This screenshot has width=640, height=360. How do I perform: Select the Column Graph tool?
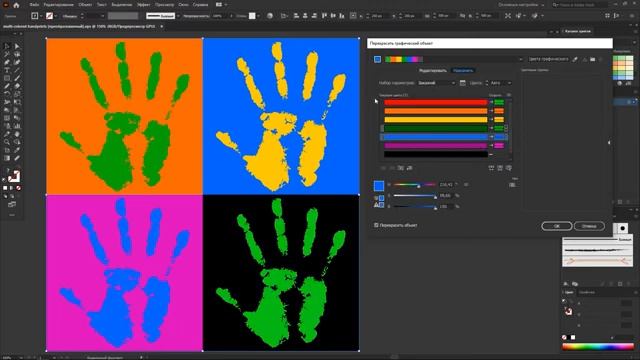coord(17,126)
